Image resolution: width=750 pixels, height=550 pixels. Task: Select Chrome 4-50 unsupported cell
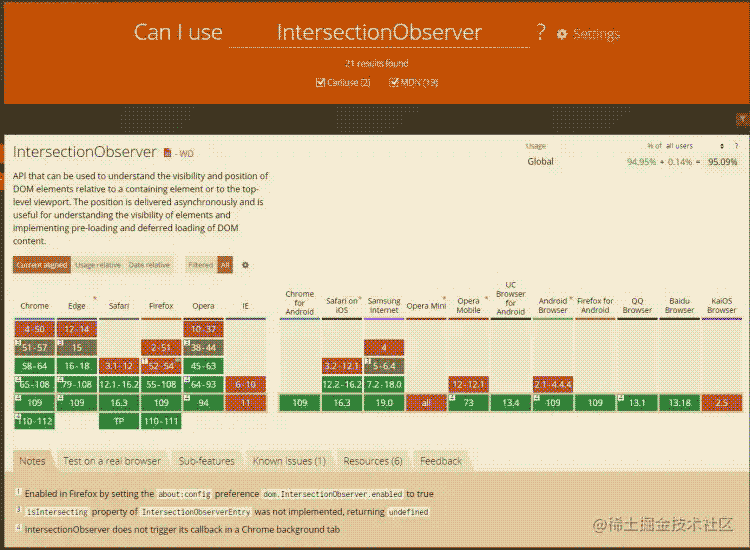coord(34,329)
